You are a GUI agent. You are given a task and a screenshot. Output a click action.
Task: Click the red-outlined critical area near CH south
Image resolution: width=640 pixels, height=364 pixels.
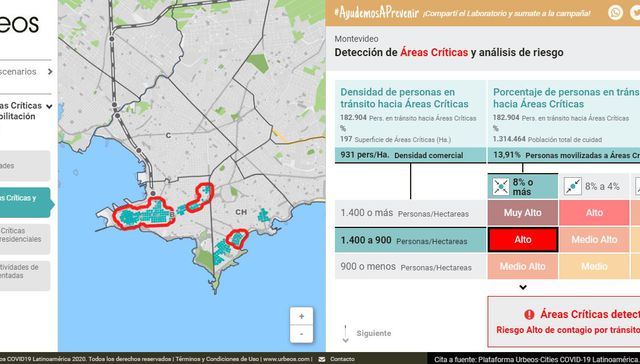coord(237,239)
